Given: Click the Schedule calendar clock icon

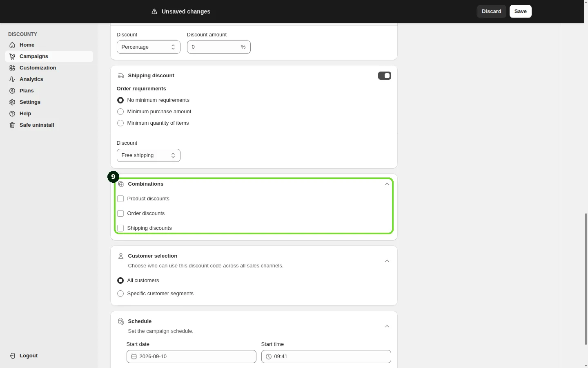Looking at the screenshot, I should 121,321.
